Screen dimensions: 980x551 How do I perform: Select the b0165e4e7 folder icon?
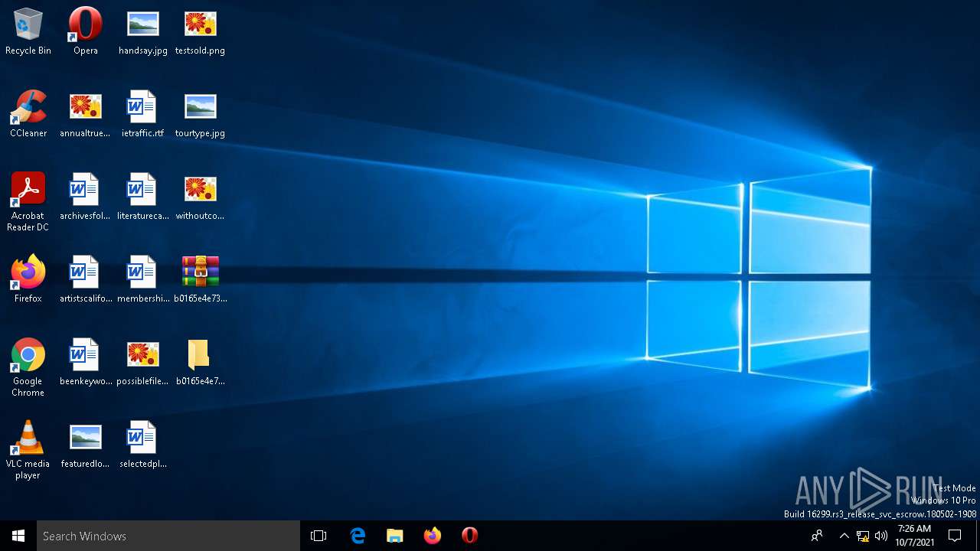200,362
